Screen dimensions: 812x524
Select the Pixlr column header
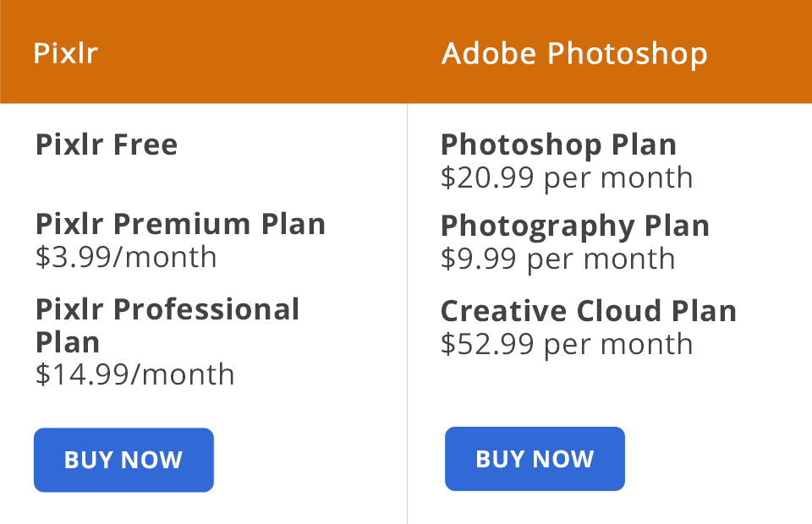65,52
